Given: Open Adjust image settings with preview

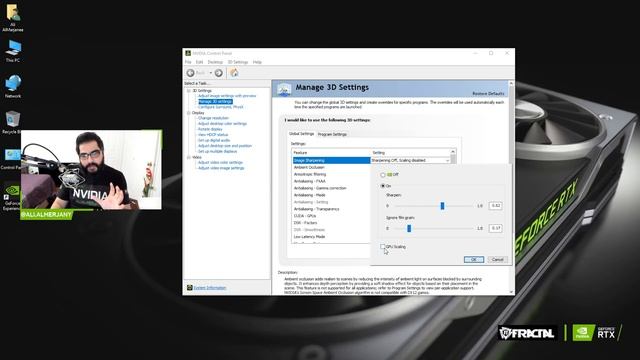Looking at the screenshot, I should [227, 96].
